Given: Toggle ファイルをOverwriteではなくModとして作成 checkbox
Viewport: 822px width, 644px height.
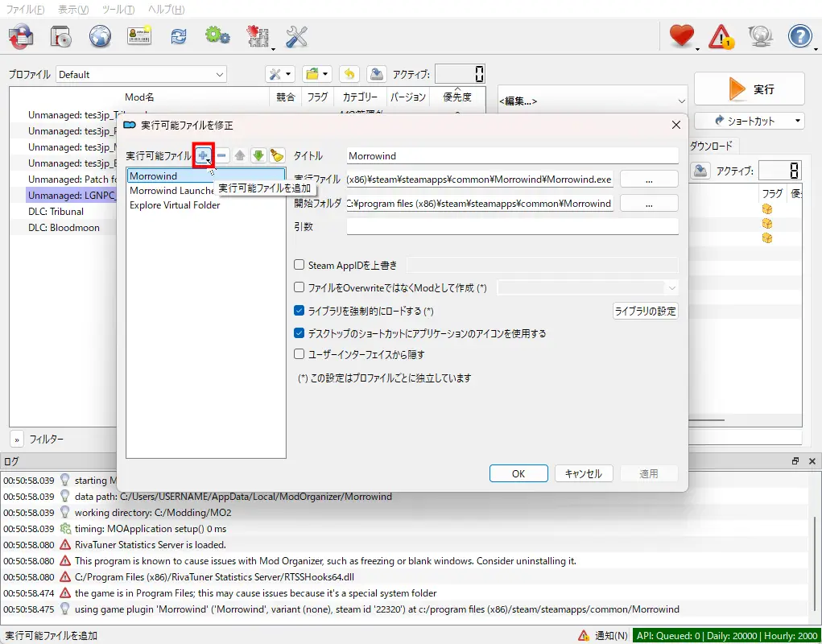Looking at the screenshot, I should (x=299, y=287).
